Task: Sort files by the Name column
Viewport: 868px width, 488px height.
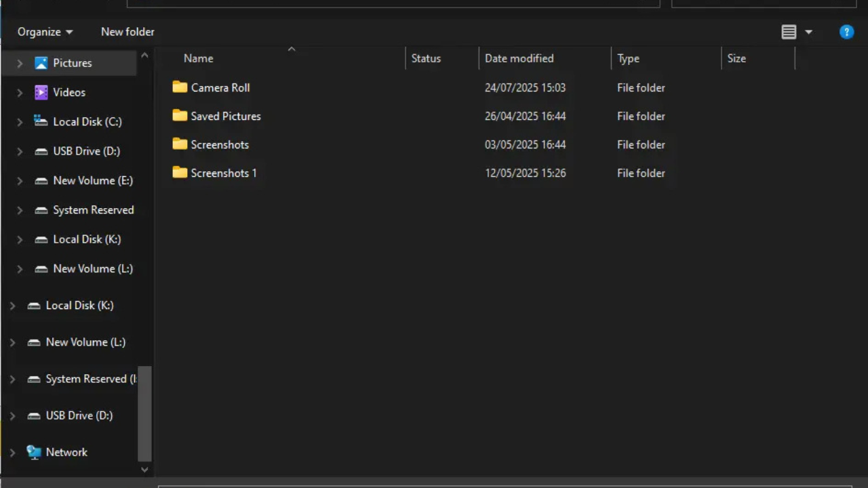Action: point(198,58)
